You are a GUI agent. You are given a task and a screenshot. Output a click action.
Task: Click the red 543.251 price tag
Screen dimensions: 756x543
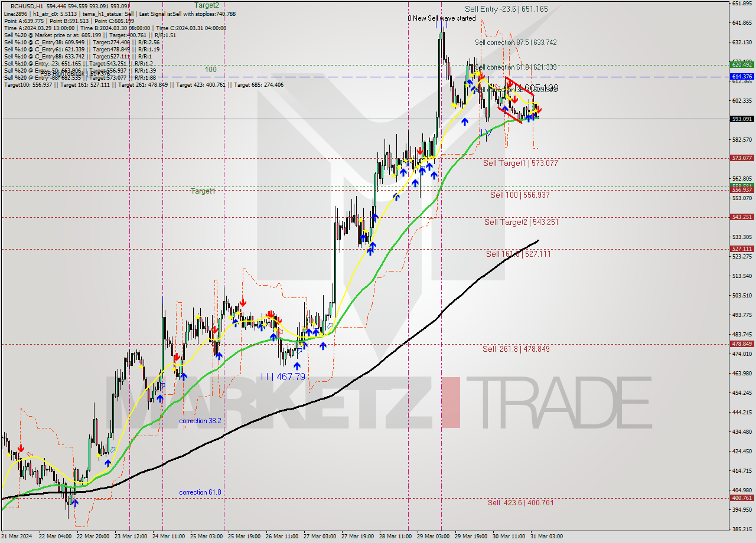point(742,217)
